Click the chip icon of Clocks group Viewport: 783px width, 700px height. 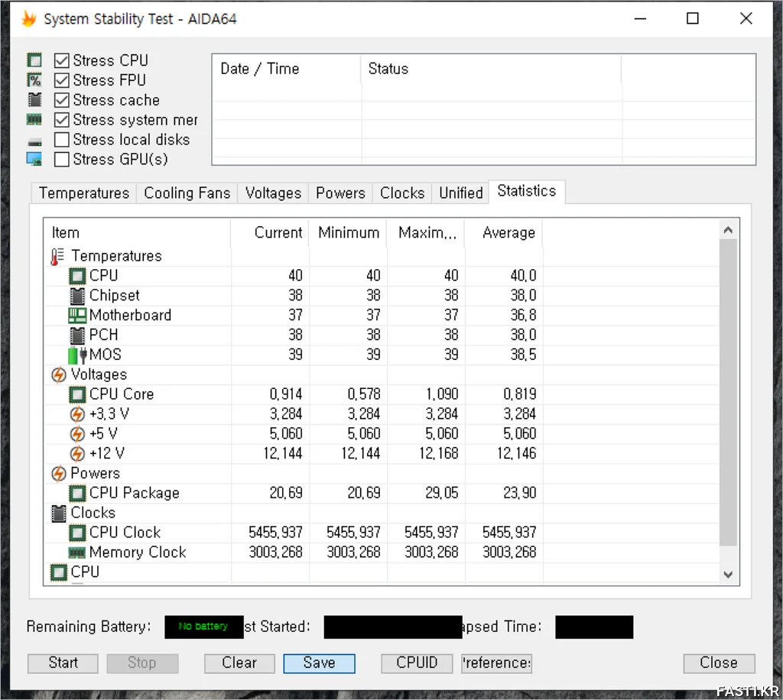coord(58,513)
